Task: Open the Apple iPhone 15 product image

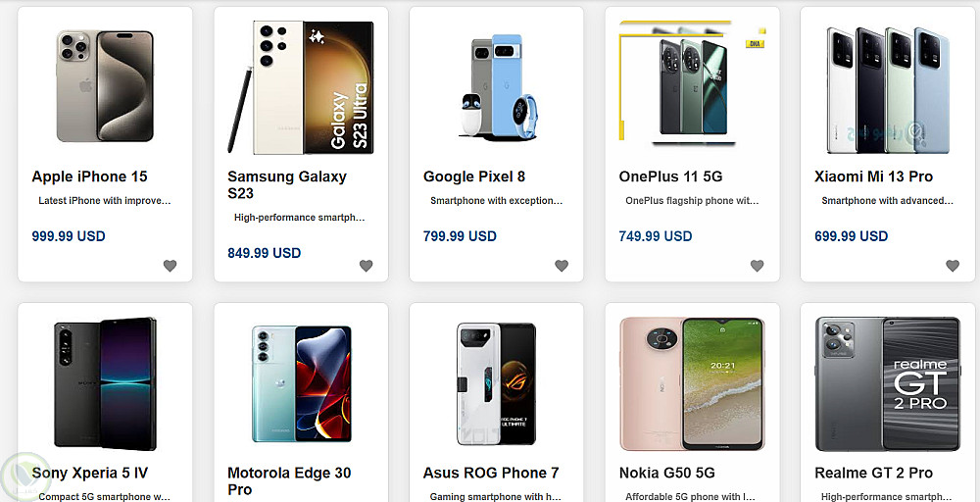Action: tap(105, 86)
